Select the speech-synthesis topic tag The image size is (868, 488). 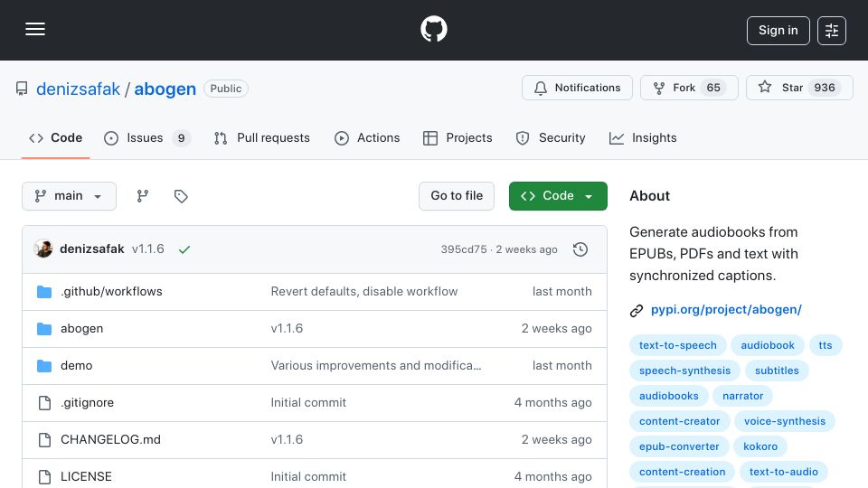tap(684, 371)
